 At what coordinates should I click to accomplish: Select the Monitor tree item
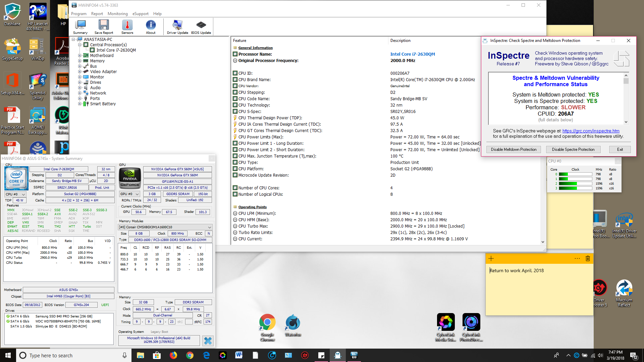coord(97,77)
